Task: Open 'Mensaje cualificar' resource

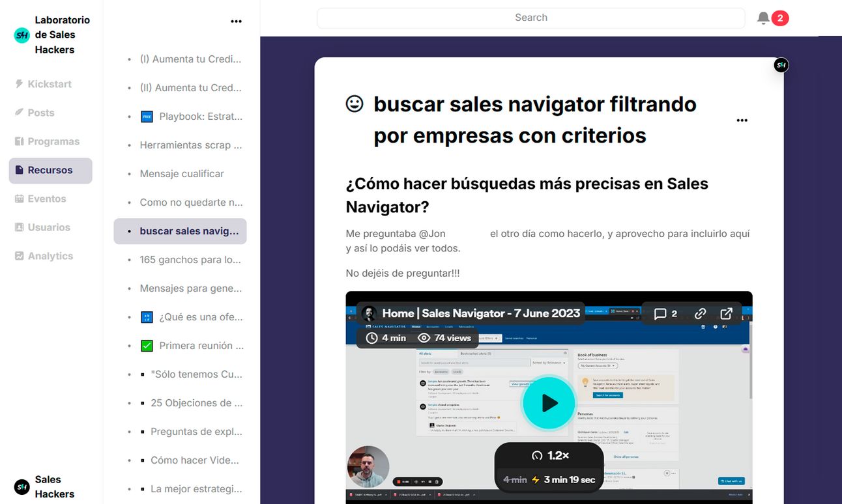Action: (182, 174)
